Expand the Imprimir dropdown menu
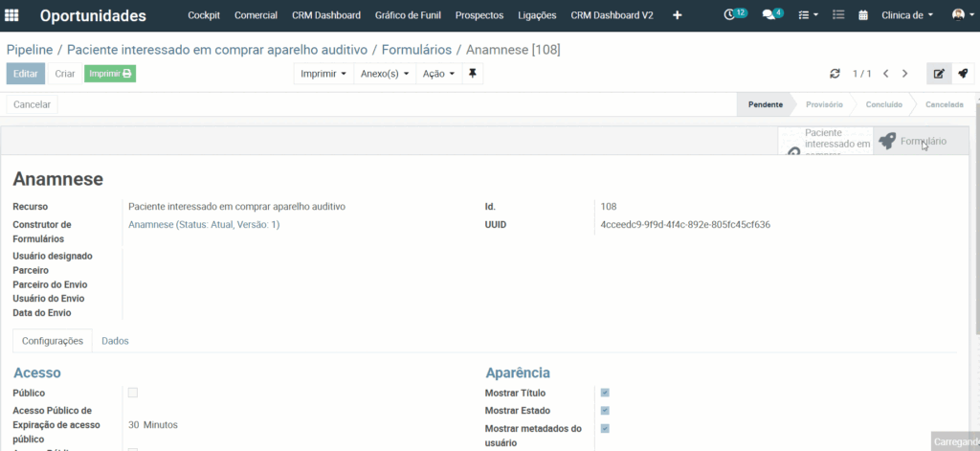Image resolution: width=980 pixels, height=451 pixels. pos(323,74)
